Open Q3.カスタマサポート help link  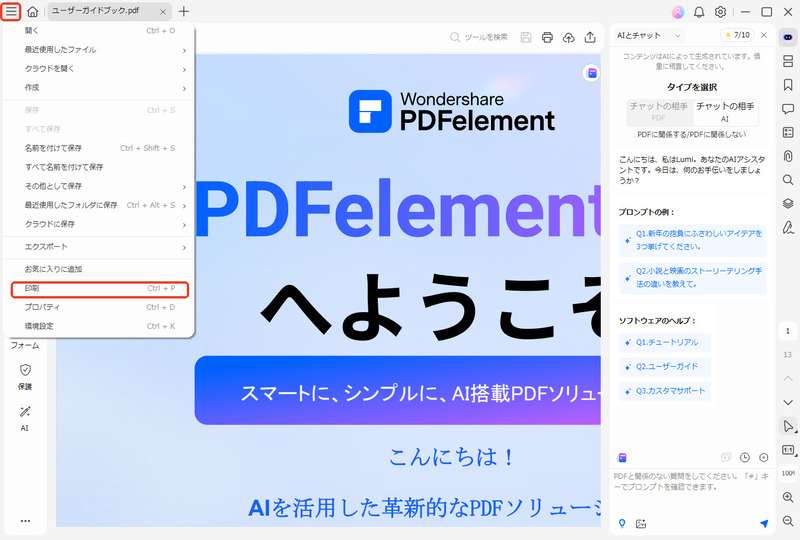664,391
